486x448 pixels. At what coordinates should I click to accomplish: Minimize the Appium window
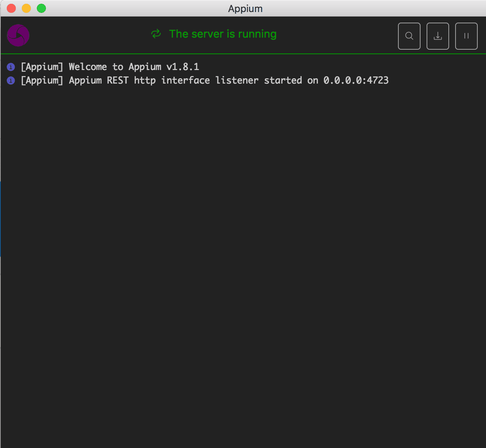tap(26, 8)
